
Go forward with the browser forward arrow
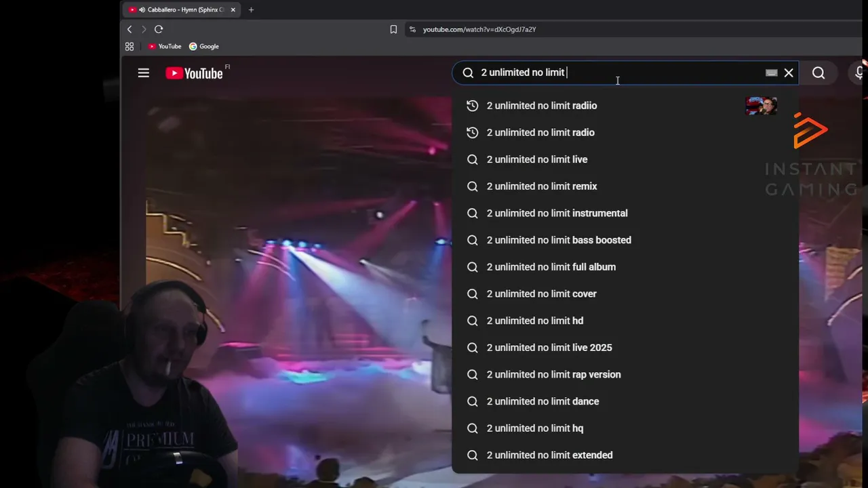pyautogui.click(x=144, y=29)
